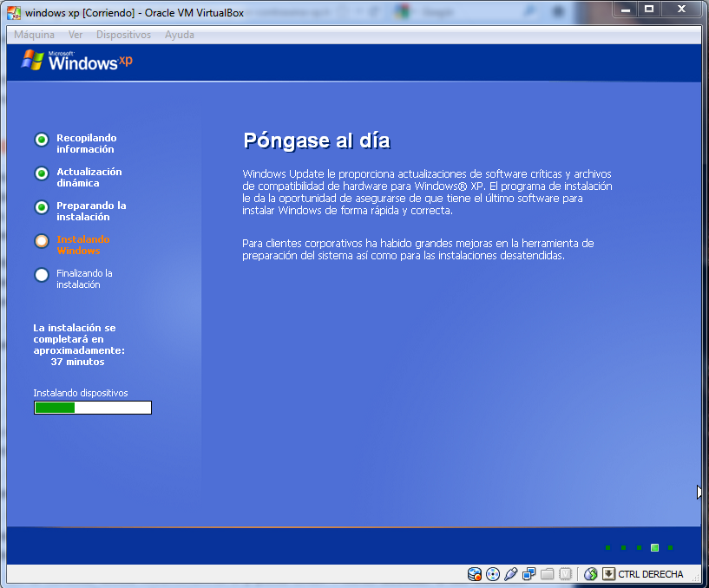
Task: Click the USB devices status icon
Action: [510, 574]
